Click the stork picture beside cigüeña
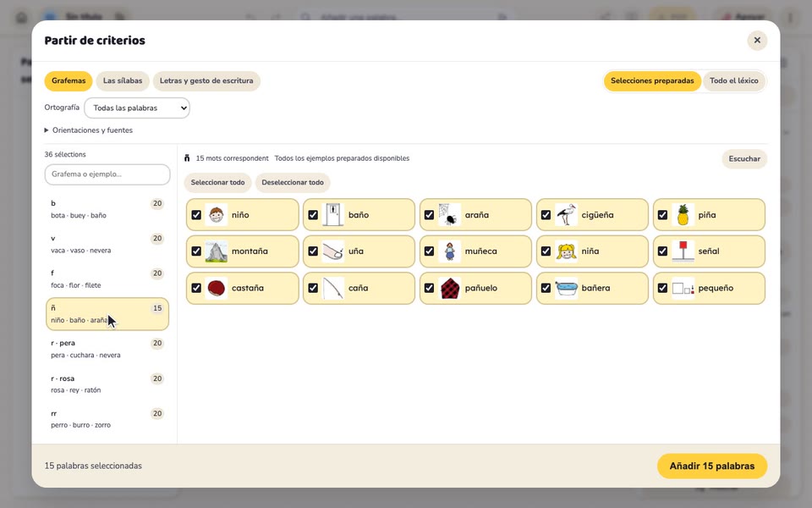The image size is (812, 508). point(566,214)
